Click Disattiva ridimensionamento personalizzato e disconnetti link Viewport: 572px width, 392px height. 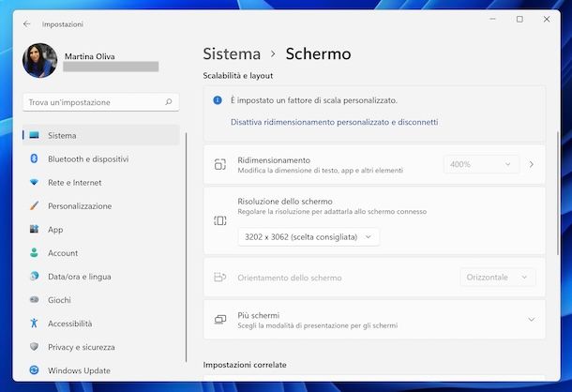[334, 122]
